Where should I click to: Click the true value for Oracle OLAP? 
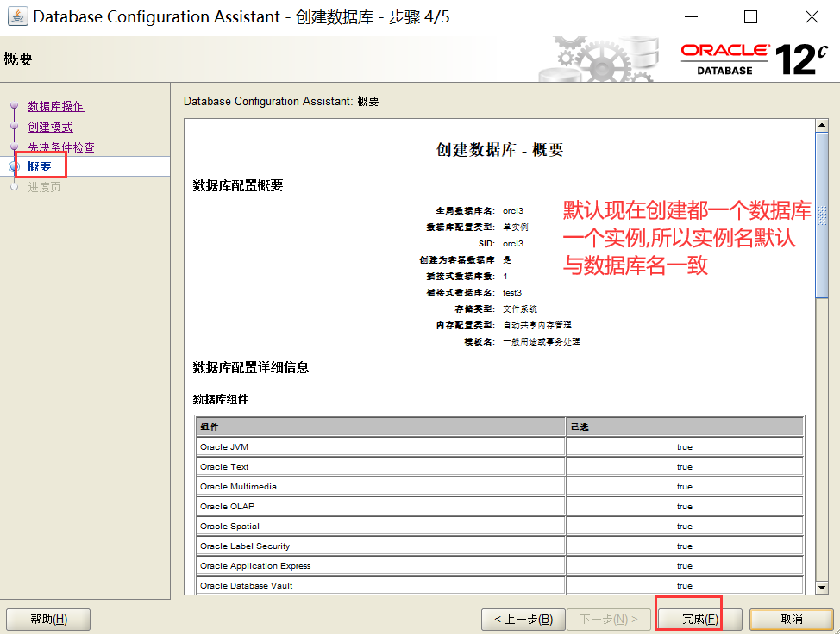(685, 507)
